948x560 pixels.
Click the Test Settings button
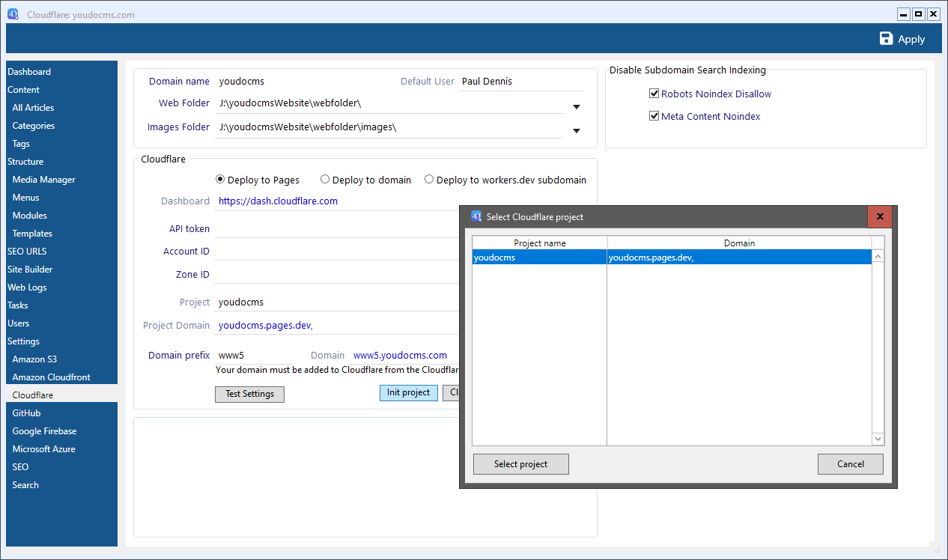(249, 394)
